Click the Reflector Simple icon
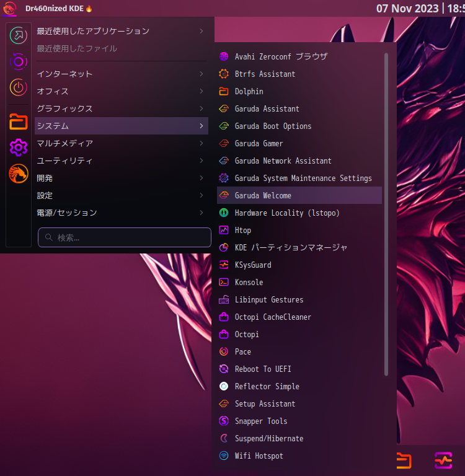The width and height of the screenshot is (465, 476). click(x=224, y=386)
